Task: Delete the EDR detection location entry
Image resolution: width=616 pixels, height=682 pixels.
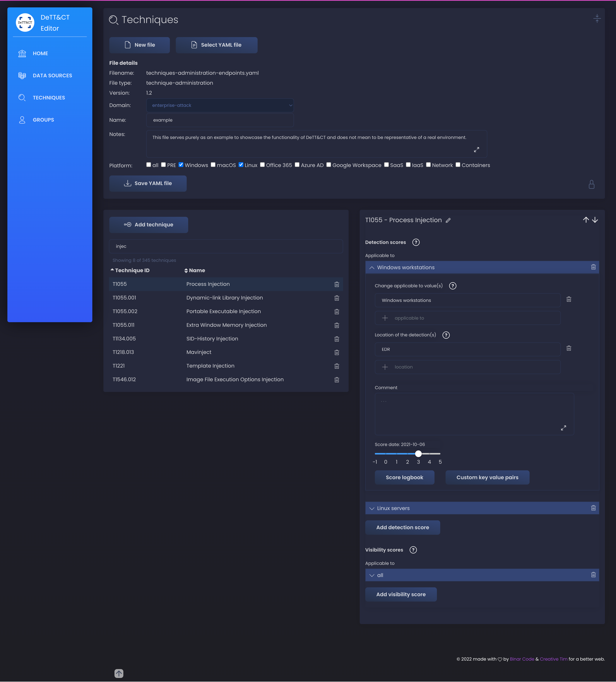Action: point(569,348)
